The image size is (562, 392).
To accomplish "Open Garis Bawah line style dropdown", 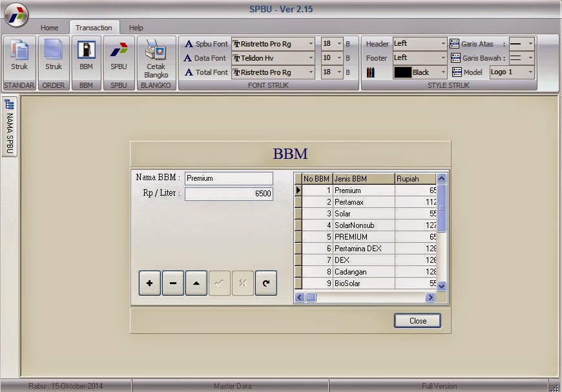I will tap(530, 57).
